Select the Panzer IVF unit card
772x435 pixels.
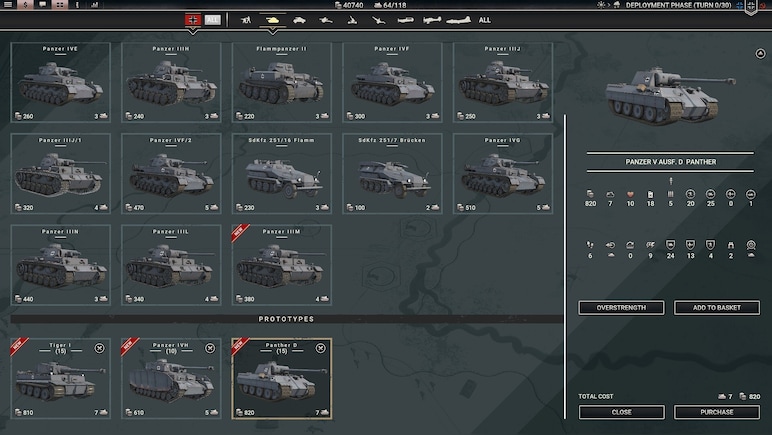tap(392, 82)
